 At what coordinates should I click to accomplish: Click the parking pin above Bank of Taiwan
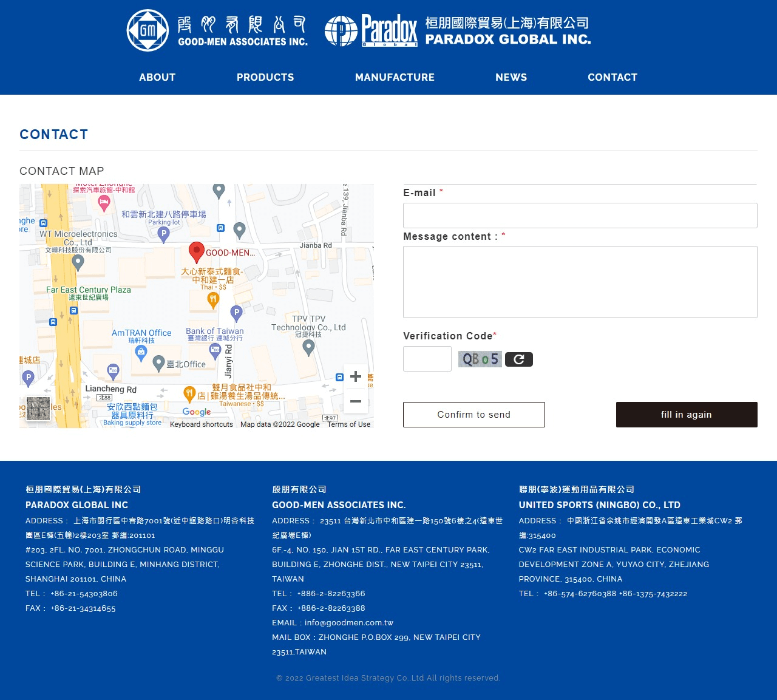point(237,313)
